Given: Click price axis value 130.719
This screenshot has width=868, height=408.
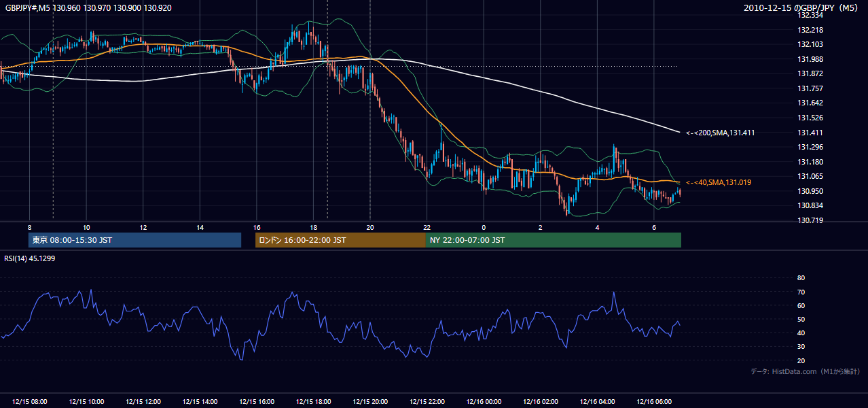Looking at the screenshot, I should click(x=810, y=220).
